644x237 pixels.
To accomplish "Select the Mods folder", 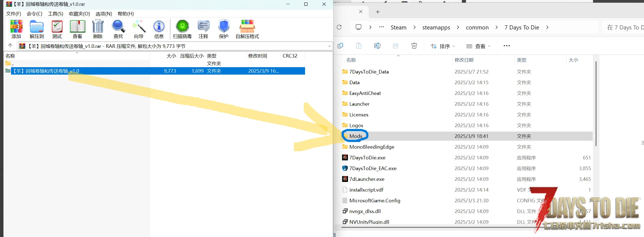I will [467, 136].
